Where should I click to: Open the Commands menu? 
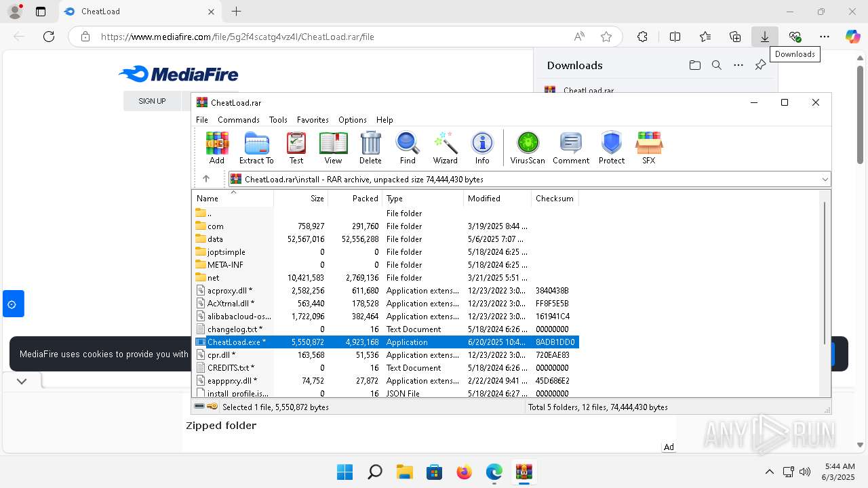(x=239, y=119)
